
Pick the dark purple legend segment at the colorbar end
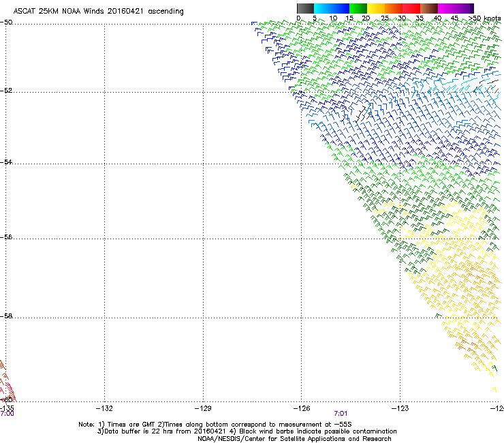tap(472, 8)
